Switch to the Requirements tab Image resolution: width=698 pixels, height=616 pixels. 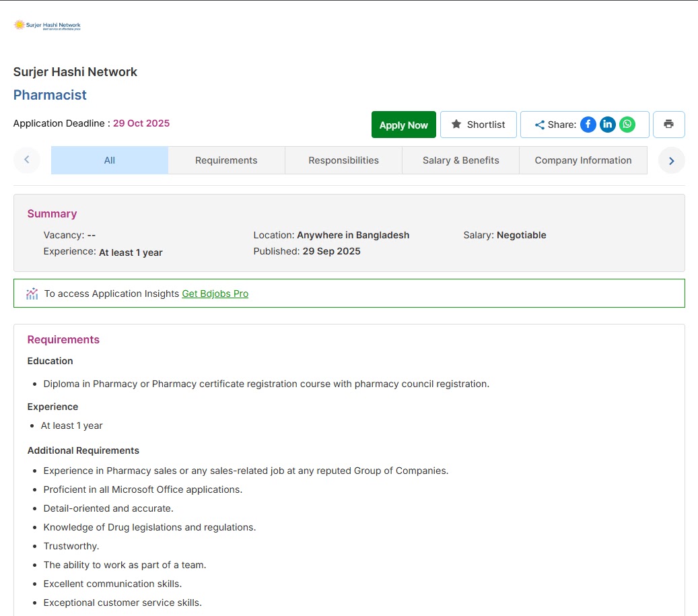coord(226,160)
